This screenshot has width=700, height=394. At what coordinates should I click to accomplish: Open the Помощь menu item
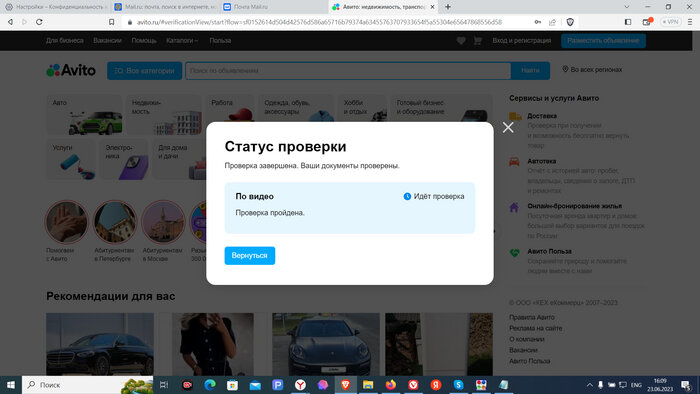(144, 41)
